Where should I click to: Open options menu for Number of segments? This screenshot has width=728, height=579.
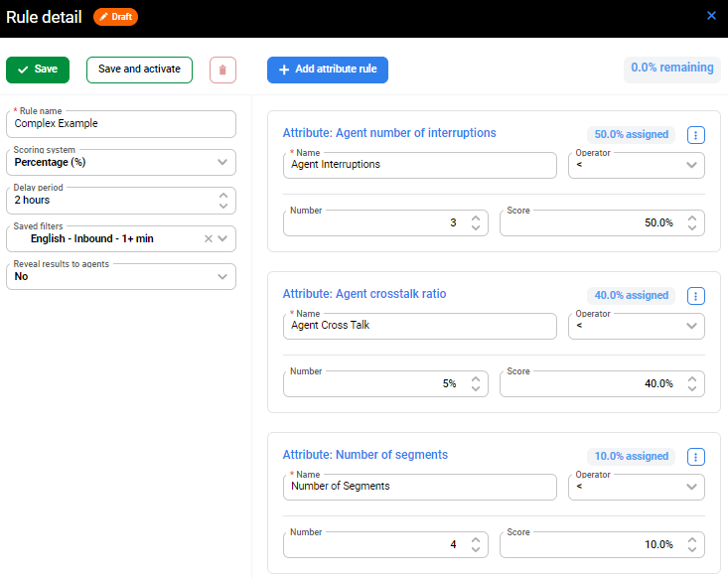pos(695,457)
